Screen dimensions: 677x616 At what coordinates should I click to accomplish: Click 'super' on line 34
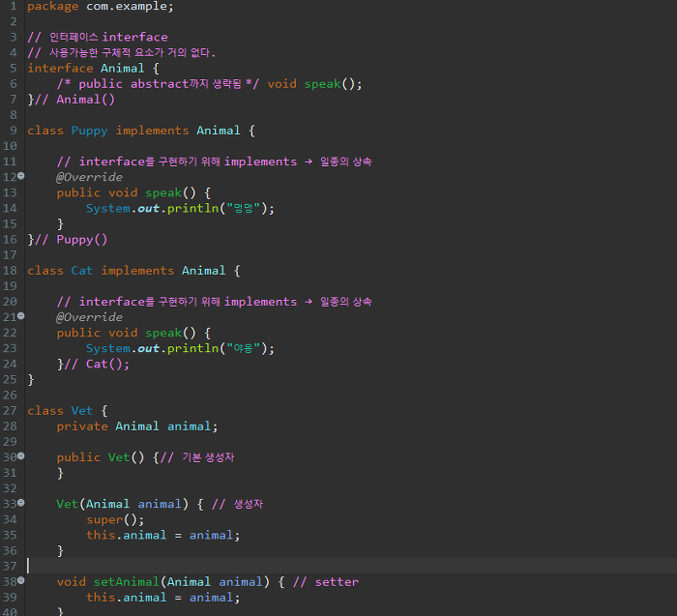point(104,519)
